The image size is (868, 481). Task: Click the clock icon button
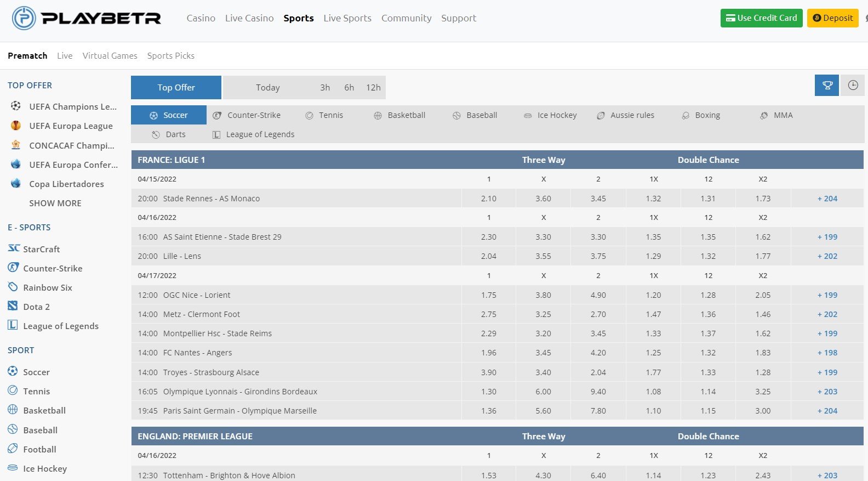tap(853, 86)
